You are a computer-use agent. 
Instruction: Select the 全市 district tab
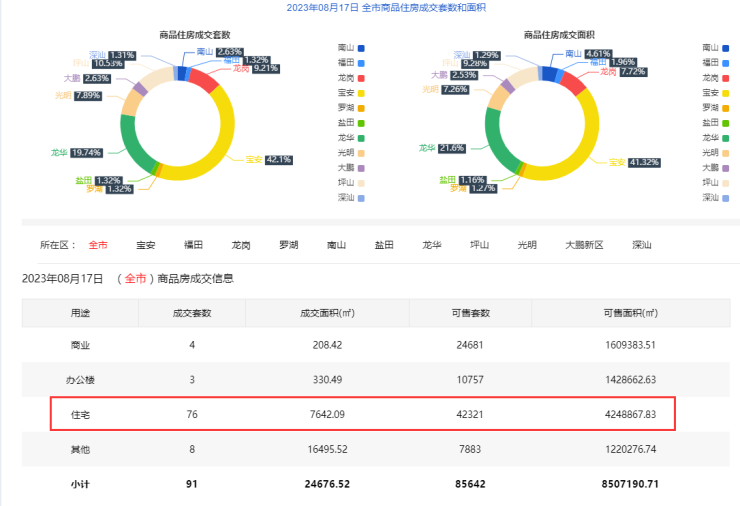click(x=98, y=244)
